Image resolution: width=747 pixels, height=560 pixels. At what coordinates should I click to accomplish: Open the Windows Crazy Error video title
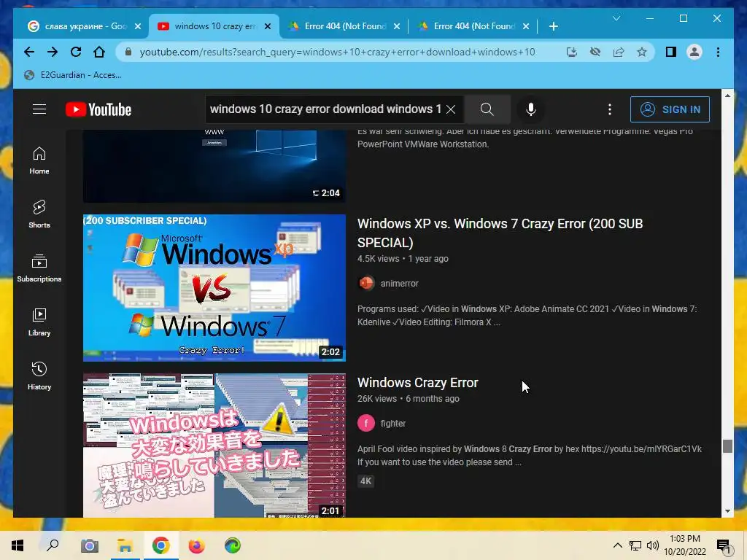(418, 382)
